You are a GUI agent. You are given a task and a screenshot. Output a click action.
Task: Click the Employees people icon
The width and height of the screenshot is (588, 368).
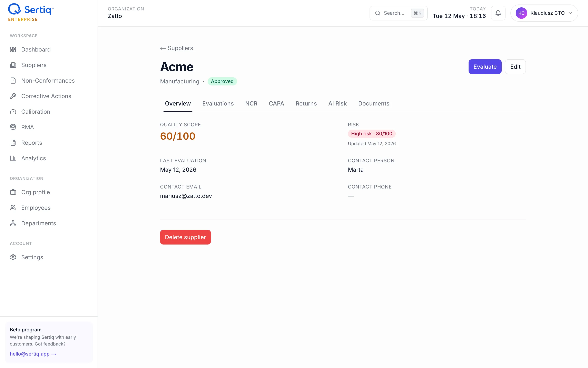pyautogui.click(x=13, y=208)
